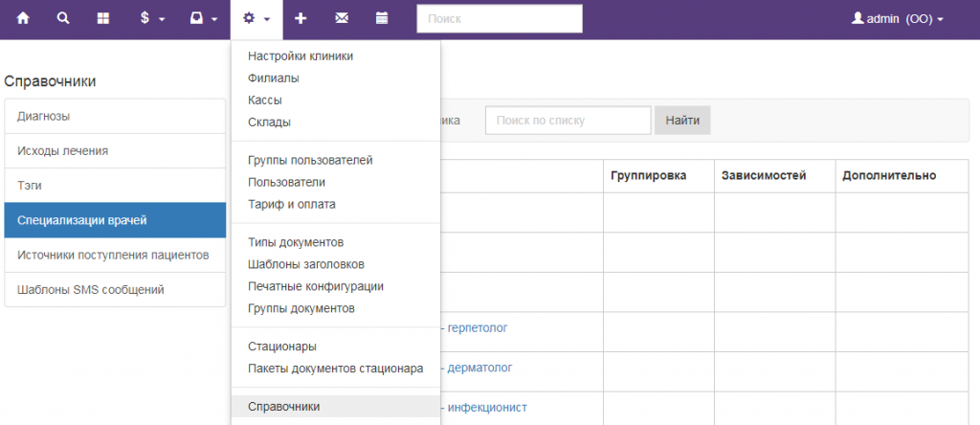Select Пользователи menu item
The image size is (980, 425).
point(336,183)
